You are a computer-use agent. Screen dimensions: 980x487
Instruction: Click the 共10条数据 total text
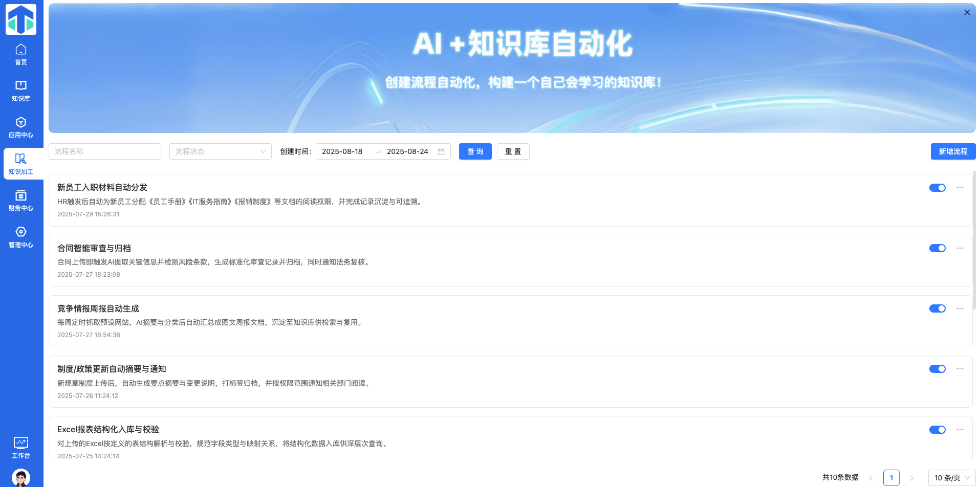click(840, 477)
